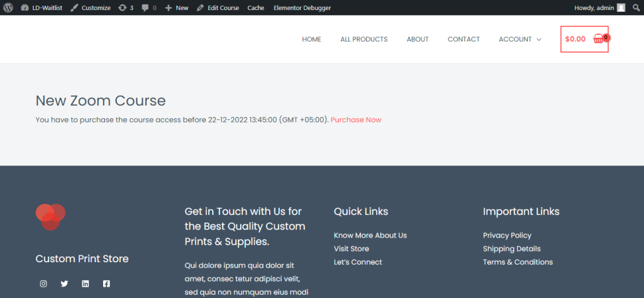Click the New Zoom Course heading
Image resolution: width=644 pixels, height=298 pixels.
pyautogui.click(x=101, y=101)
